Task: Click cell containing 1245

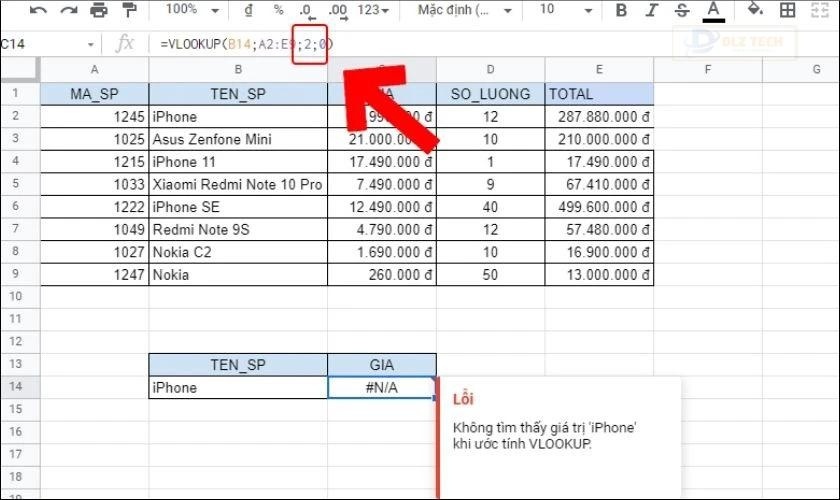Action: (94, 116)
